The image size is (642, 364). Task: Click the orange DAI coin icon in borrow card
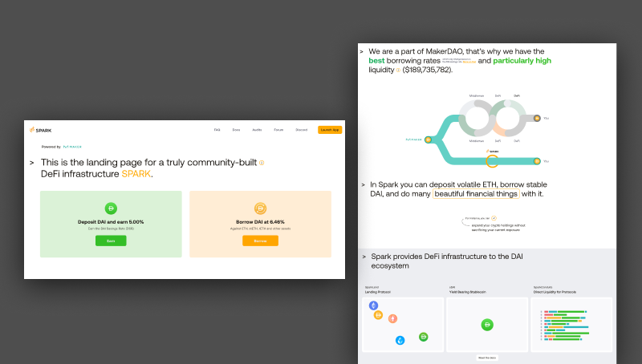[260, 208]
